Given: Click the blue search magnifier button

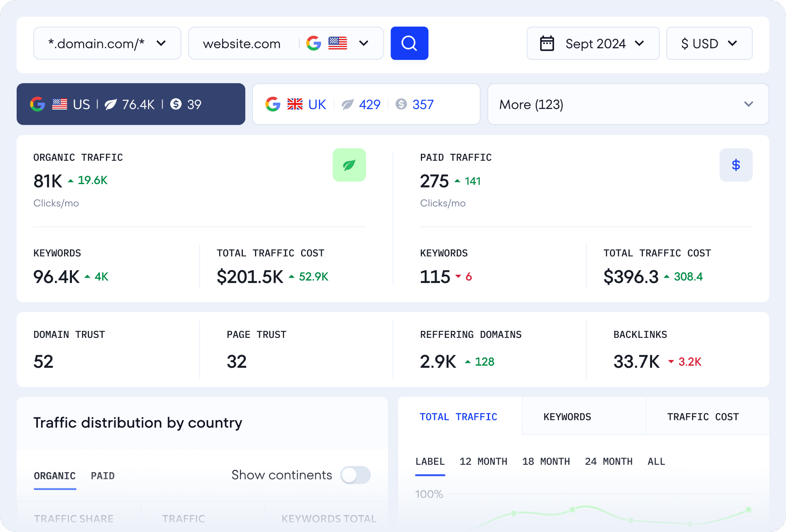Looking at the screenshot, I should pos(409,43).
